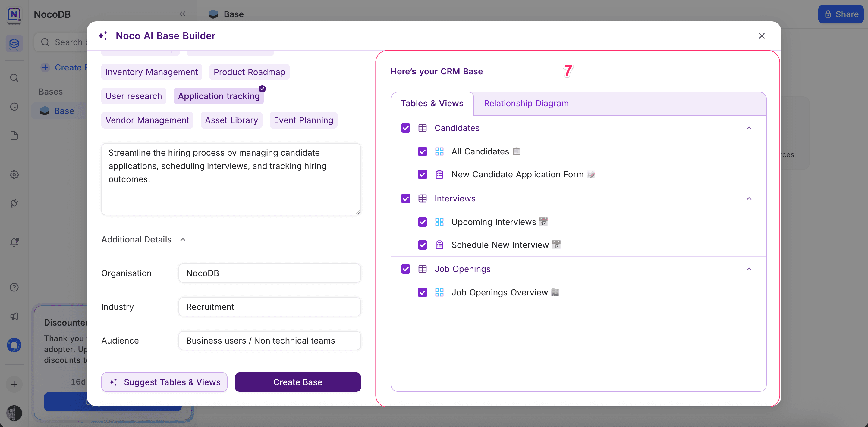Collapse the Interviews table section
Screen dimensions: 868x427
click(749, 199)
